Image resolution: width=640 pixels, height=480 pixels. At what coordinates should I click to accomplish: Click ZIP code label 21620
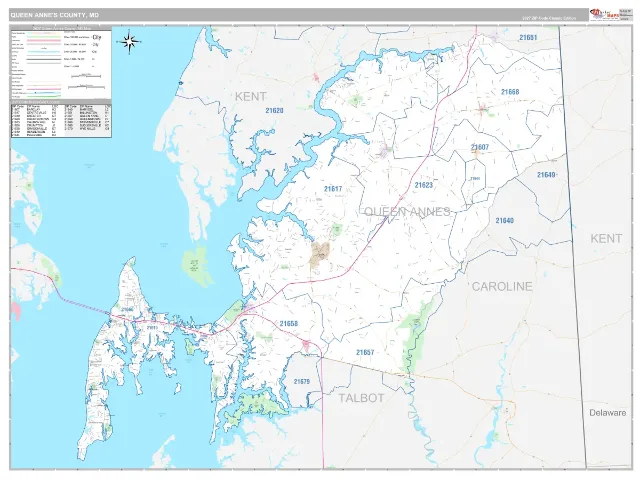(x=274, y=111)
